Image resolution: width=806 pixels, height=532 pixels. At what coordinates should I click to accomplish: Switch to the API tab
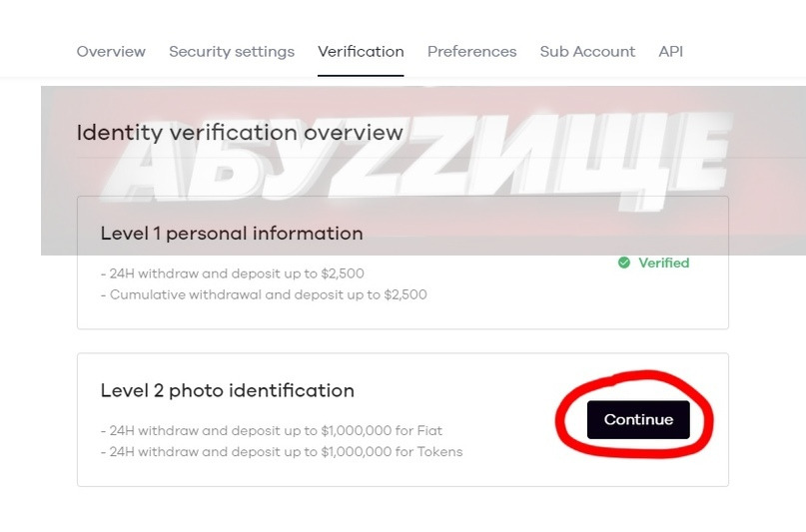click(x=671, y=52)
